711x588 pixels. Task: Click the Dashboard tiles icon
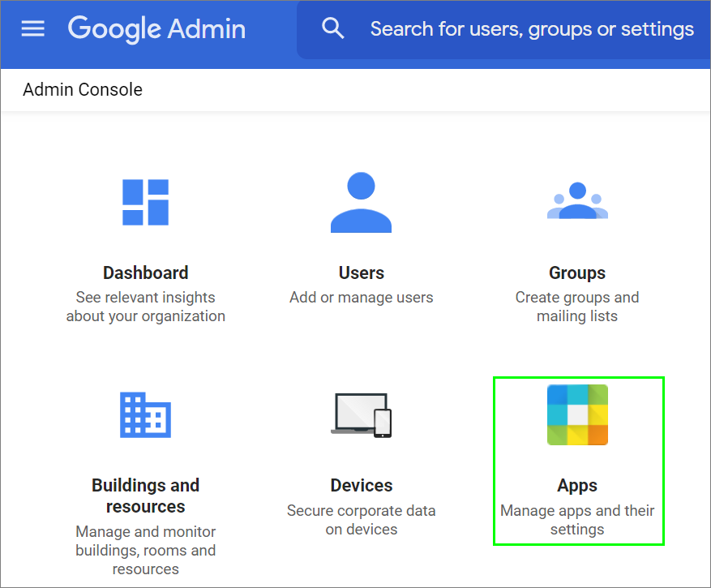pos(146,202)
